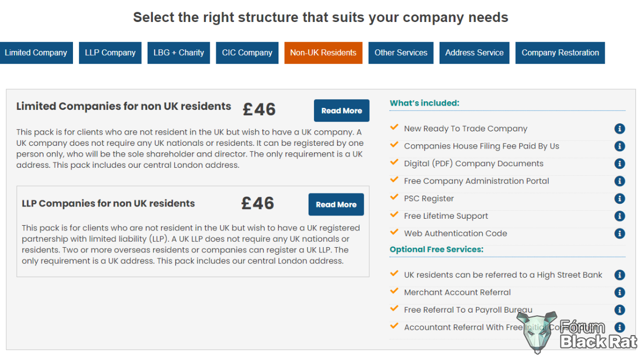Screen dimensions: 644x356
Task: Show info for Web Authentication Code
Action: 620,233
